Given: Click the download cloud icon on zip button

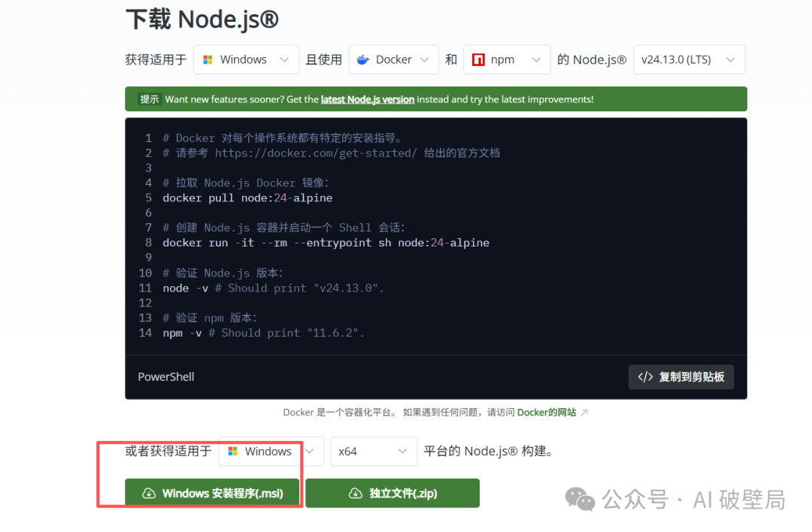Looking at the screenshot, I should 355,493.
